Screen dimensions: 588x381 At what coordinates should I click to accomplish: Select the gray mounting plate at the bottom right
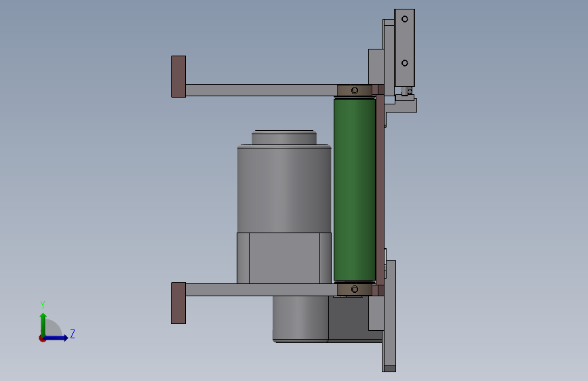click(390, 316)
